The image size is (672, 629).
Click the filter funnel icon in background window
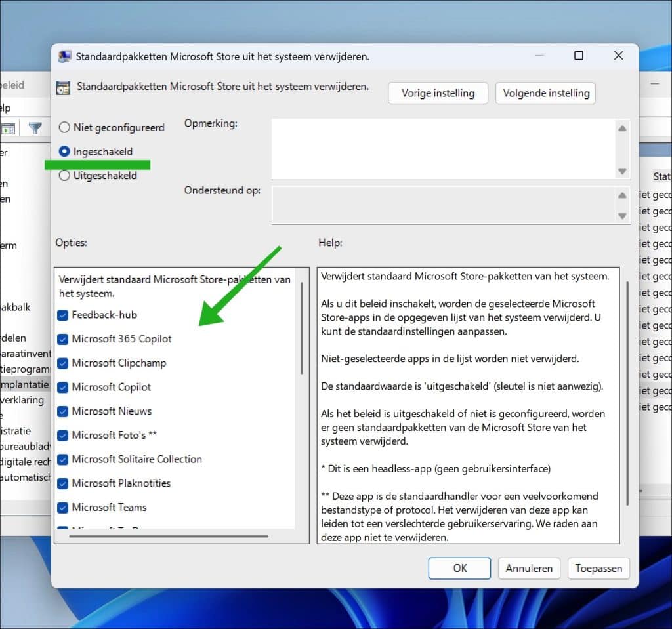(35, 128)
